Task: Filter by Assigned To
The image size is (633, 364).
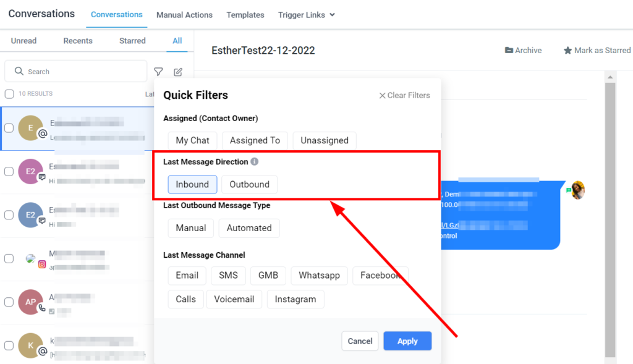Action: 255,140
